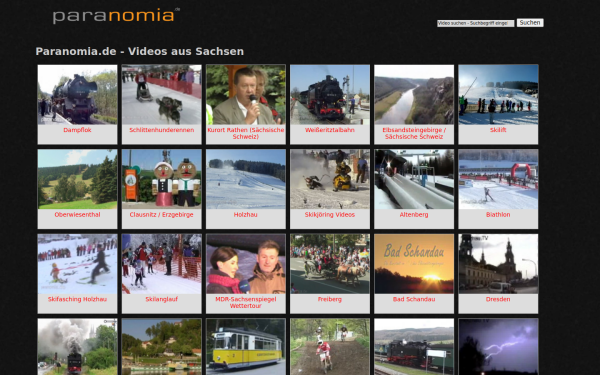Open the train at station thumbnail in bottom row
Screen dimensions: 600x375
(x=414, y=347)
